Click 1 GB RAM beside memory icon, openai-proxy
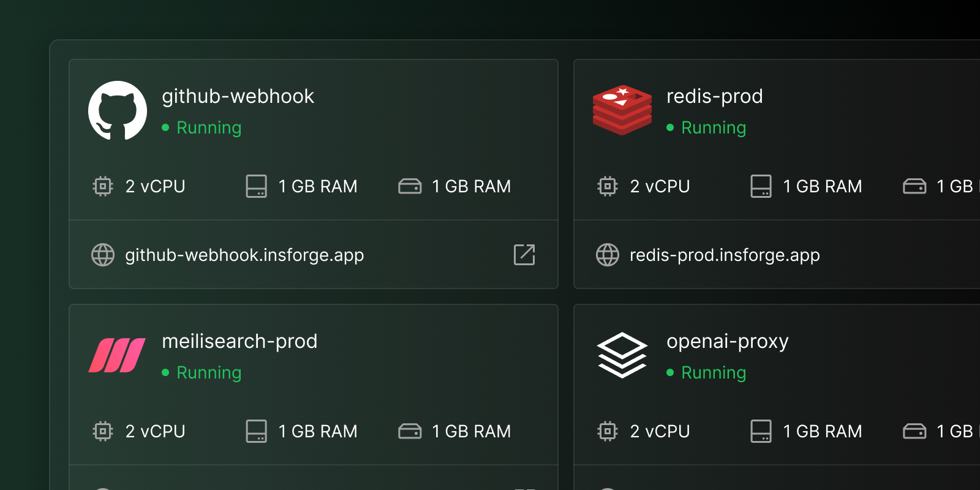 (x=823, y=431)
